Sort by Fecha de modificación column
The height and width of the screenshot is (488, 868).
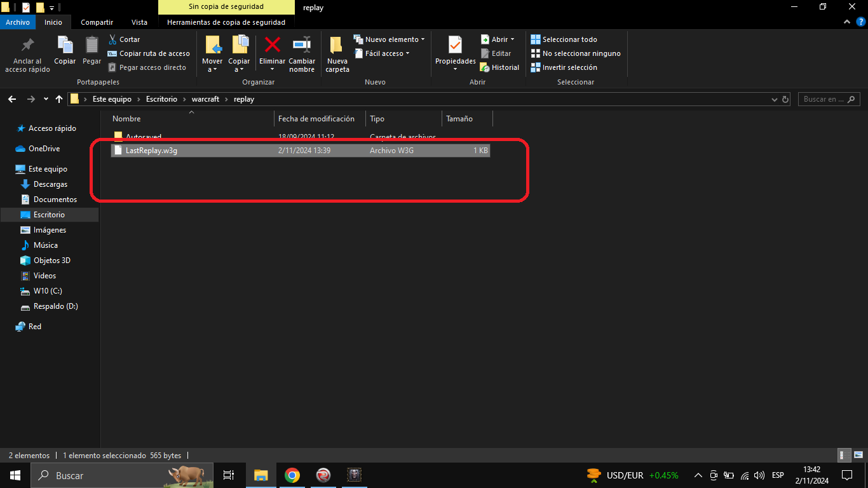click(x=320, y=119)
